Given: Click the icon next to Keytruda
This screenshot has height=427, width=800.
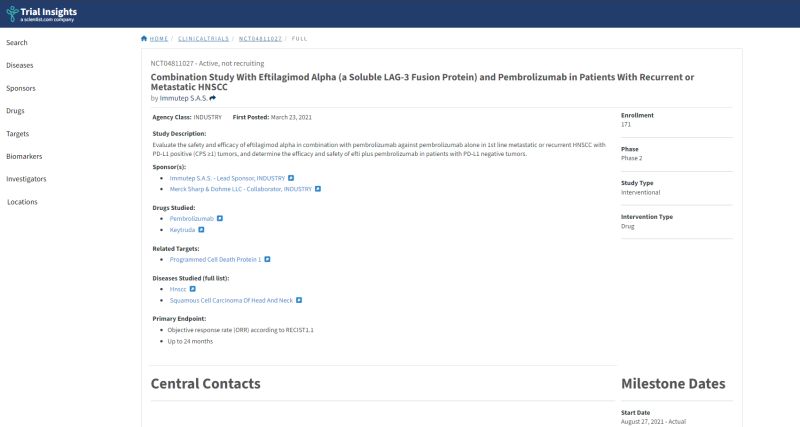Looking at the screenshot, I should point(201,229).
